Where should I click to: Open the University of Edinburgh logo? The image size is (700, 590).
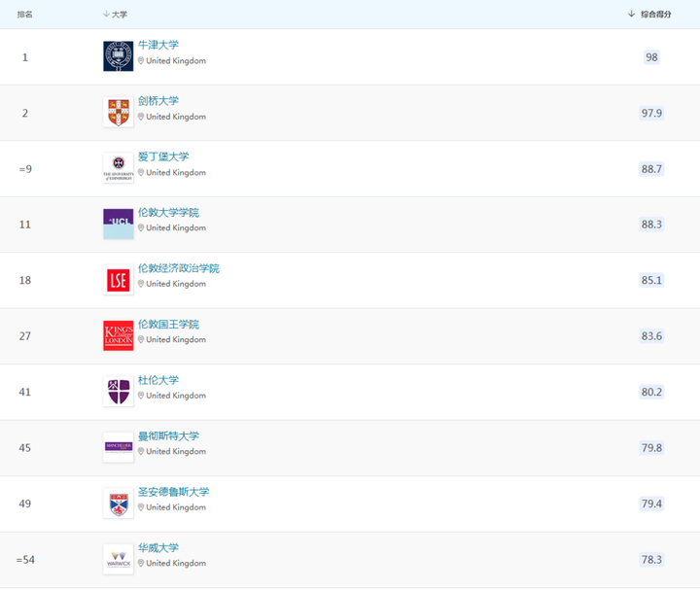(119, 168)
